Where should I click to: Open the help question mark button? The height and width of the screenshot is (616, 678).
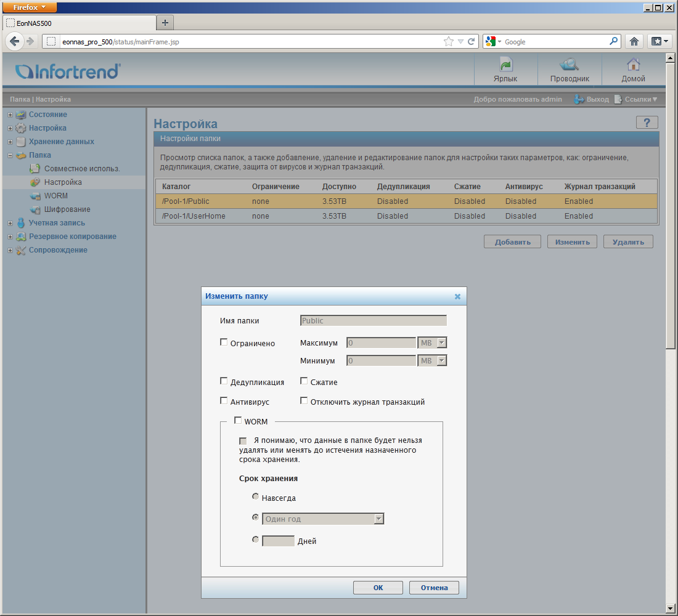(x=647, y=123)
